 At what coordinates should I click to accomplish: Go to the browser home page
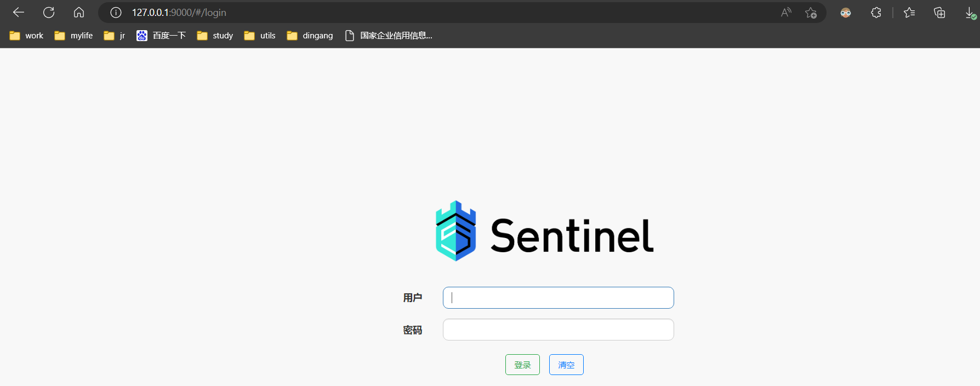click(79, 12)
